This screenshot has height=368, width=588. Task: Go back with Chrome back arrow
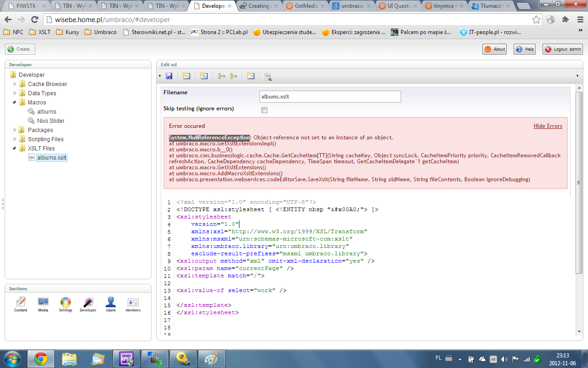pos(8,20)
